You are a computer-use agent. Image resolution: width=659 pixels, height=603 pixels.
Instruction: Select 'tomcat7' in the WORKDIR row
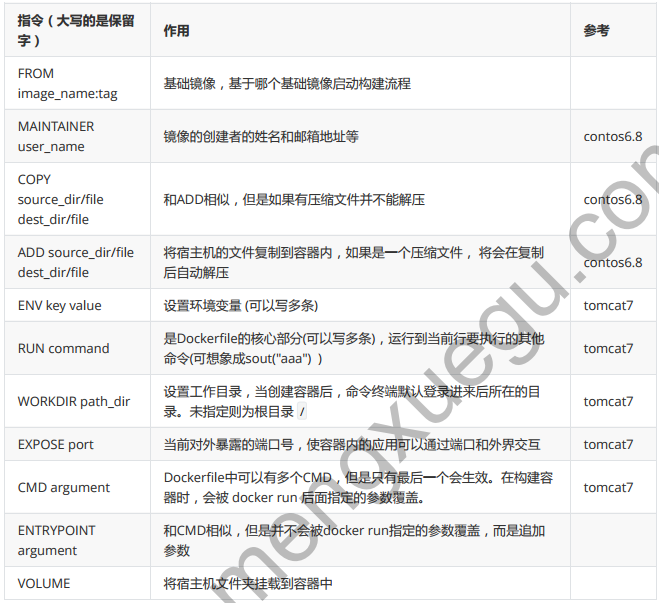(608, 402)
